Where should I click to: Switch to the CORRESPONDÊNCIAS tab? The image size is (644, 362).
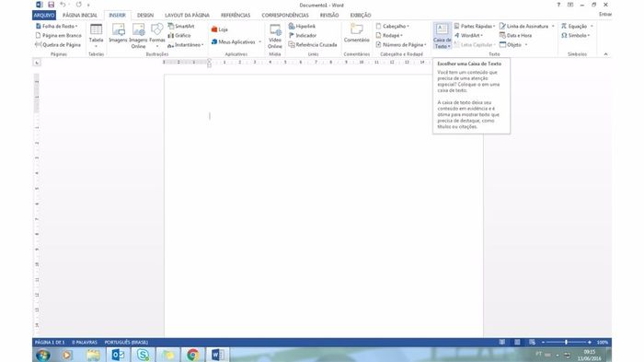285,15
